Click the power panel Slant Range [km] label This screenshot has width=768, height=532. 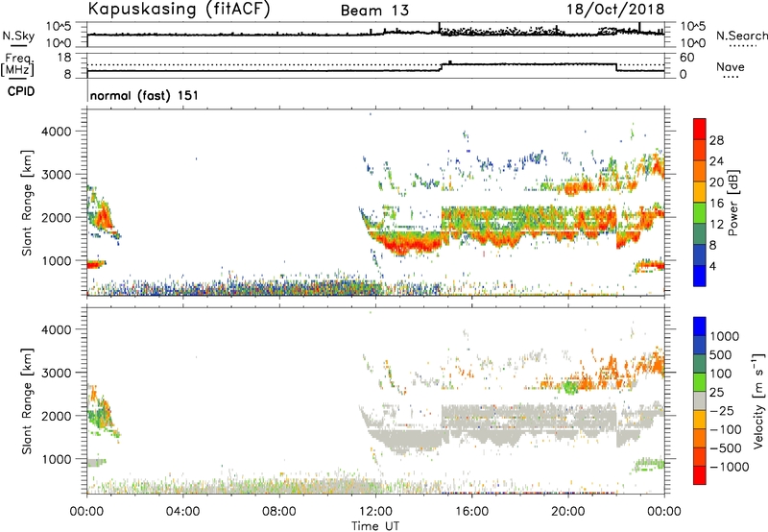click(27, 203)
